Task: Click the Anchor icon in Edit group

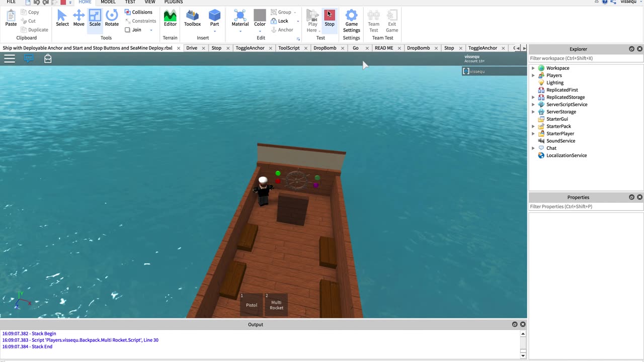Action: [x=274, y=30]
